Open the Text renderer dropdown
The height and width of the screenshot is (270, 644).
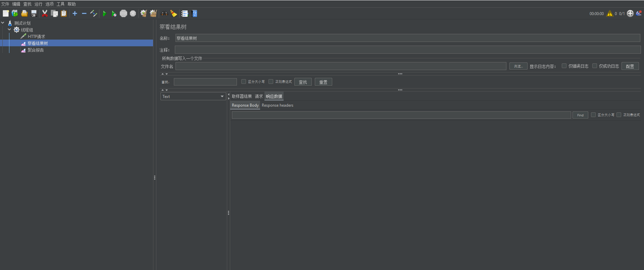193,96
